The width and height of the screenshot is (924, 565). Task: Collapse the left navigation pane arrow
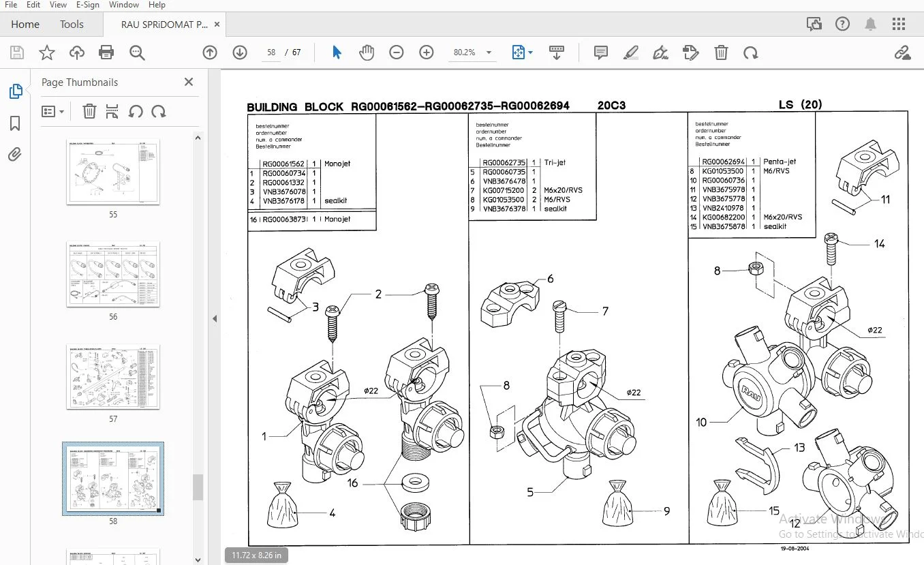[215, 318]
